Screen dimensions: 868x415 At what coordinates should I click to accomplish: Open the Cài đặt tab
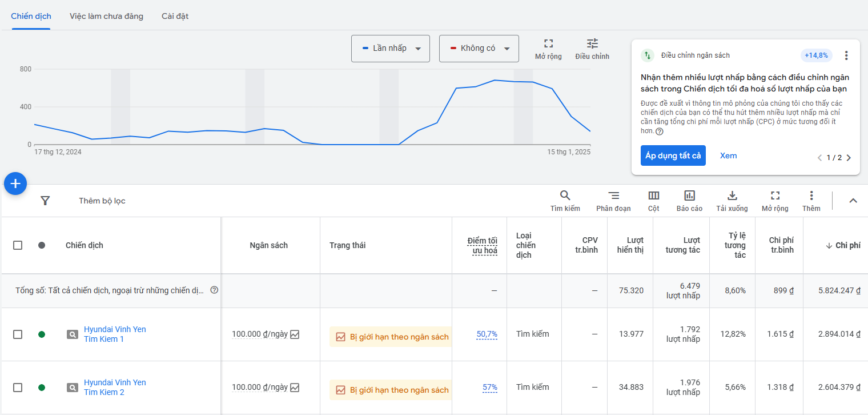pyautogui.click(x=175, y=16)
